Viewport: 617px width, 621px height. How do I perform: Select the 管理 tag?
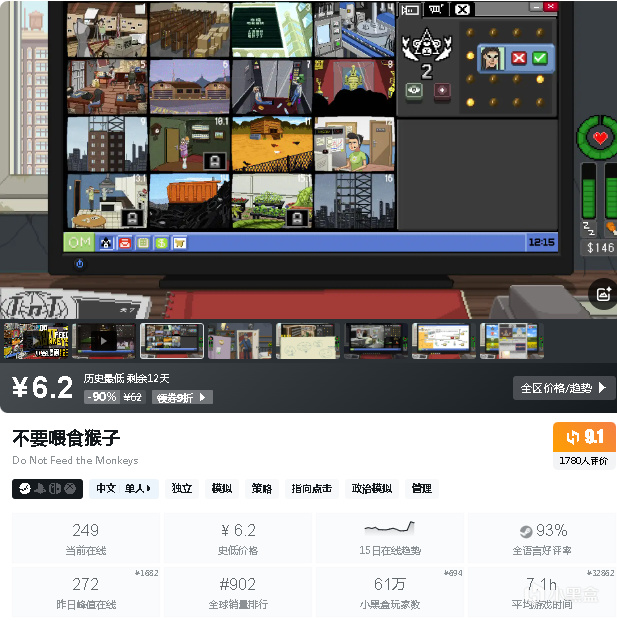coord(422,489)
